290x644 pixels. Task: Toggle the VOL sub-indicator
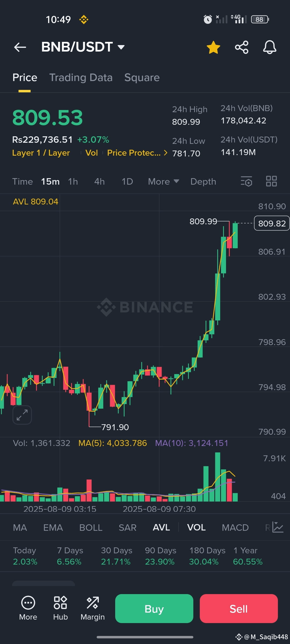196,528
